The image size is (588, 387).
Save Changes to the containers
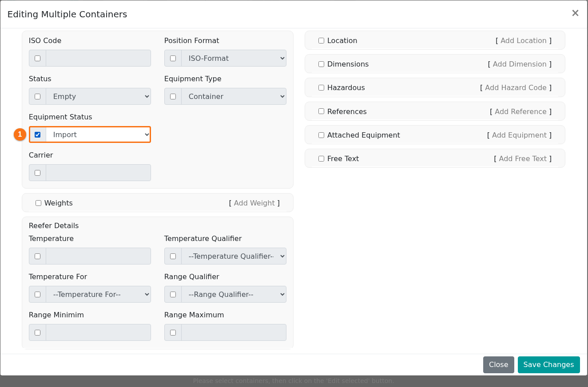(548, 364)
